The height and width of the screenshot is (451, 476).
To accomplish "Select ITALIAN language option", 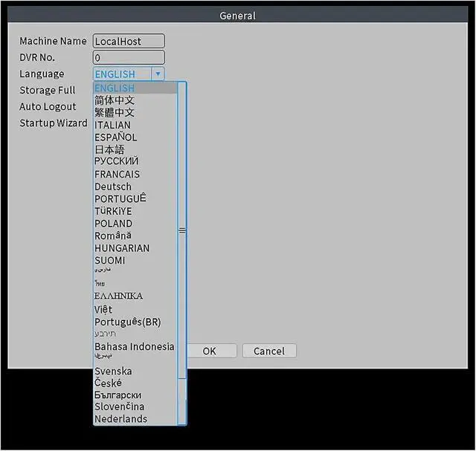I will [x=112, y=125].
